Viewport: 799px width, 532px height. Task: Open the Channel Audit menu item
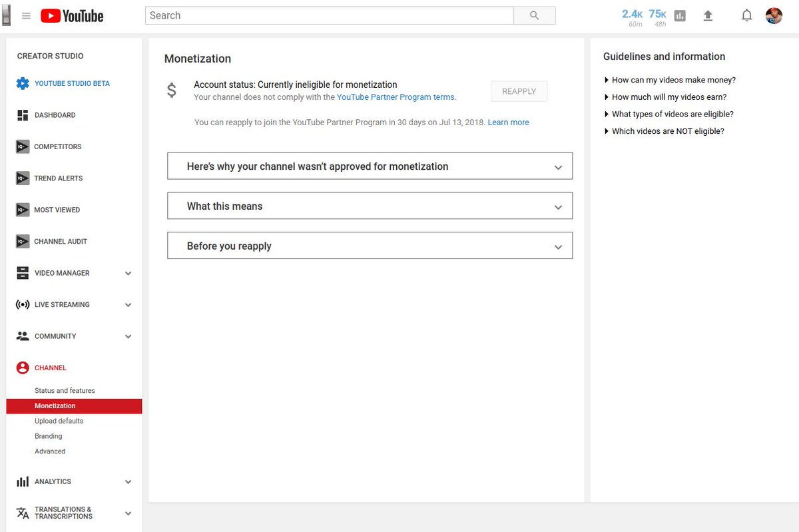tap(61, 242)
